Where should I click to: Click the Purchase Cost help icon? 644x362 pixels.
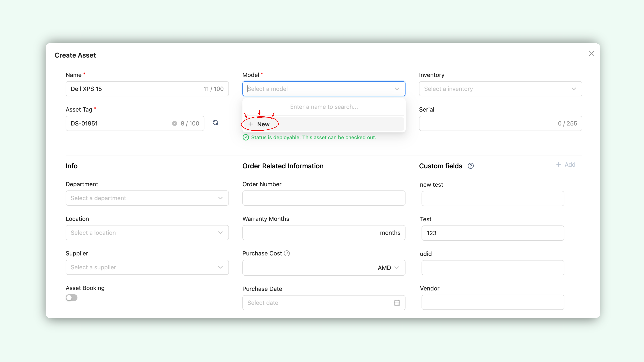coord(287,253)
